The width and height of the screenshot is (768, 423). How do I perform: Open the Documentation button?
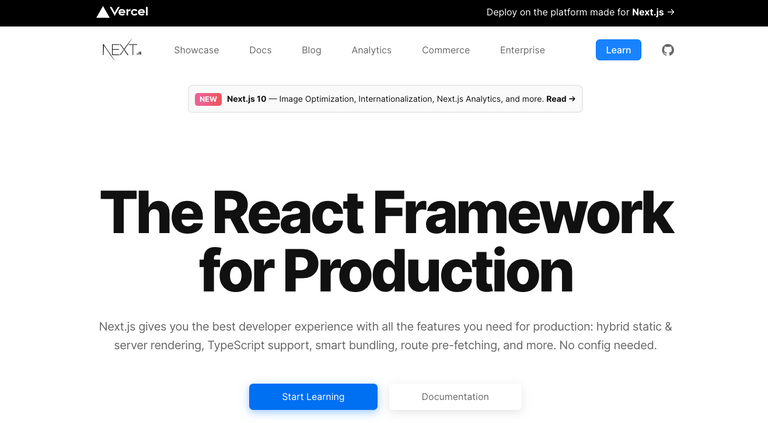click(455, 397)
